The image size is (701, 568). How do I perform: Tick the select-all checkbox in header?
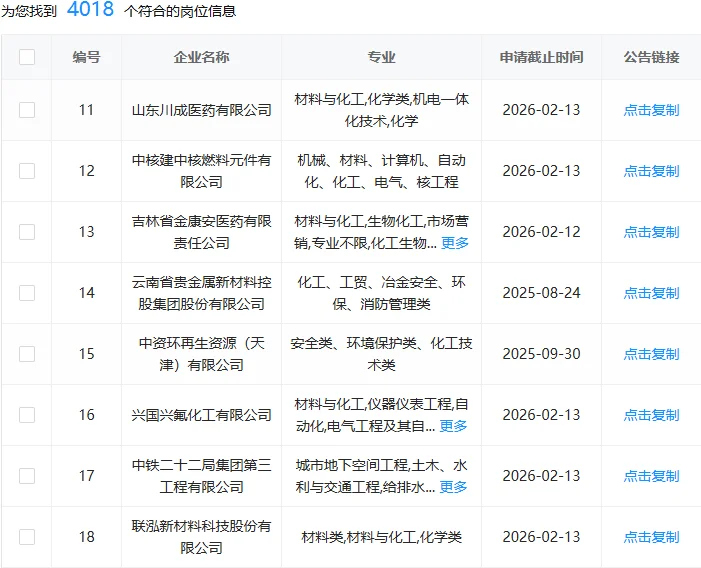tap(27, 57)
